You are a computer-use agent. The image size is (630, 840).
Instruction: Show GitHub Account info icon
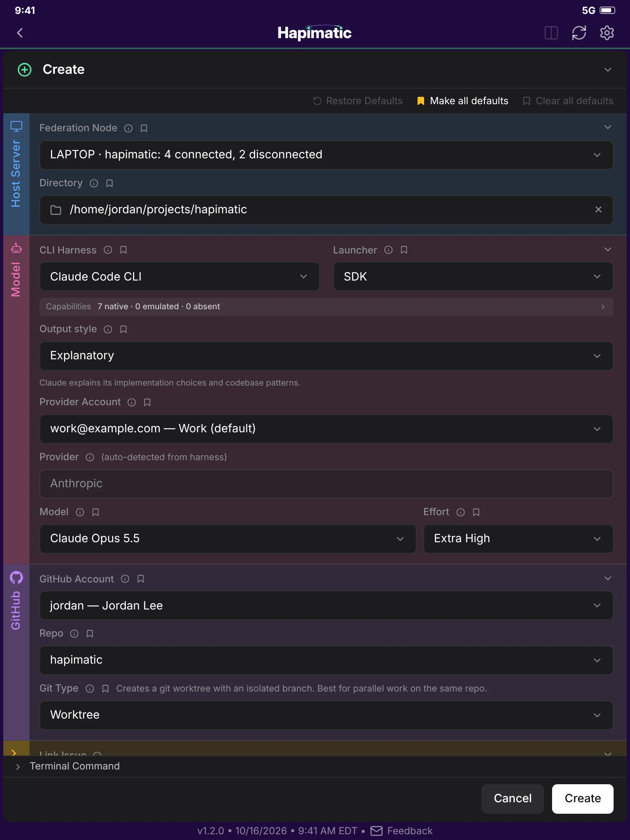(x=125, y=579)
